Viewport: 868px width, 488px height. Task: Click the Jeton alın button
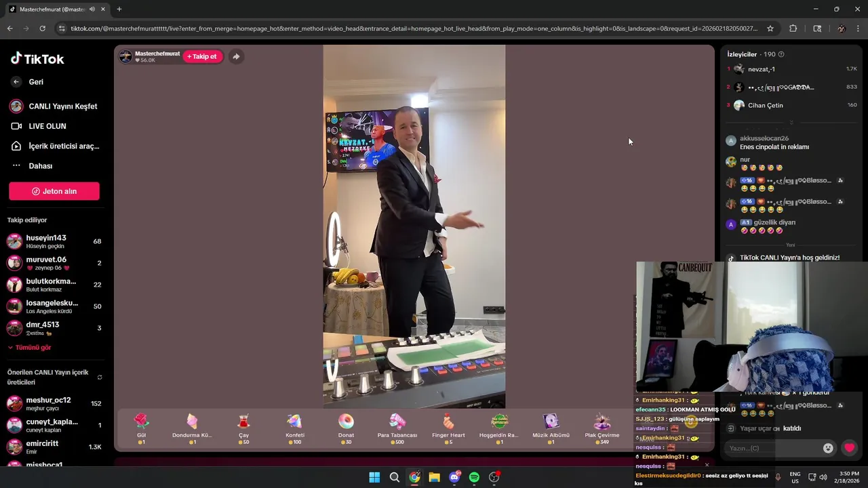(x=54, y=191)
